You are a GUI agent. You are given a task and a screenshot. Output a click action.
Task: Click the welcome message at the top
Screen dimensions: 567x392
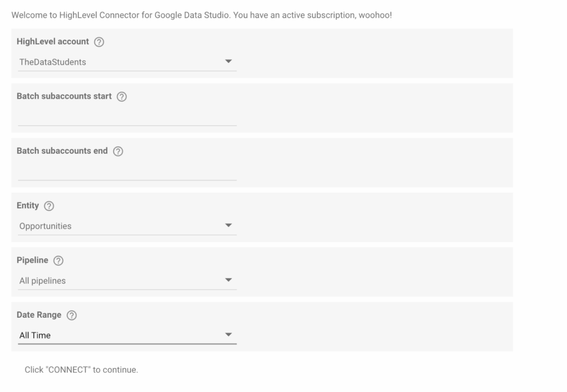coord(202,15)
